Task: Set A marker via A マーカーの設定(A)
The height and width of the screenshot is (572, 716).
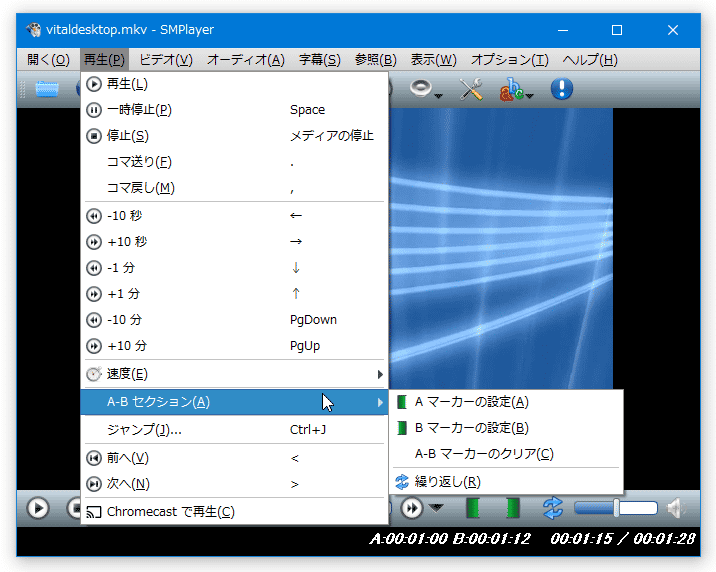Action: [506, 402]
